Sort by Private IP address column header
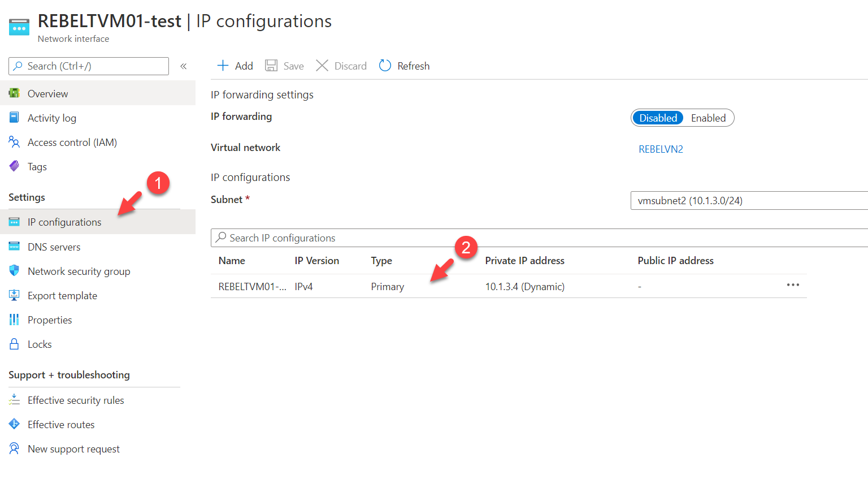Screen dimensions: 868x496 pyautogui.click(x=525, y=260)
